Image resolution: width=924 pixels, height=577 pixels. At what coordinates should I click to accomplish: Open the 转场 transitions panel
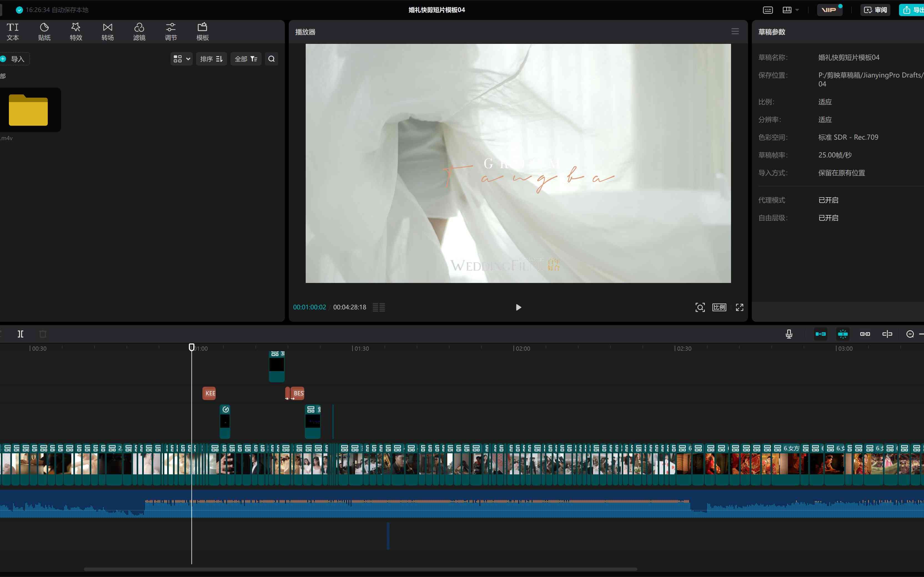click(x=108, y=32)
